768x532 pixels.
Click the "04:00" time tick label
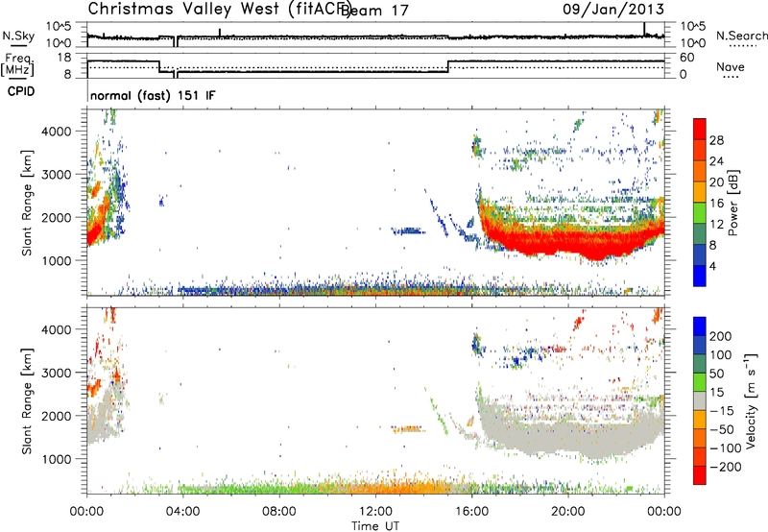pyautogui.click(x=182, y=512)
